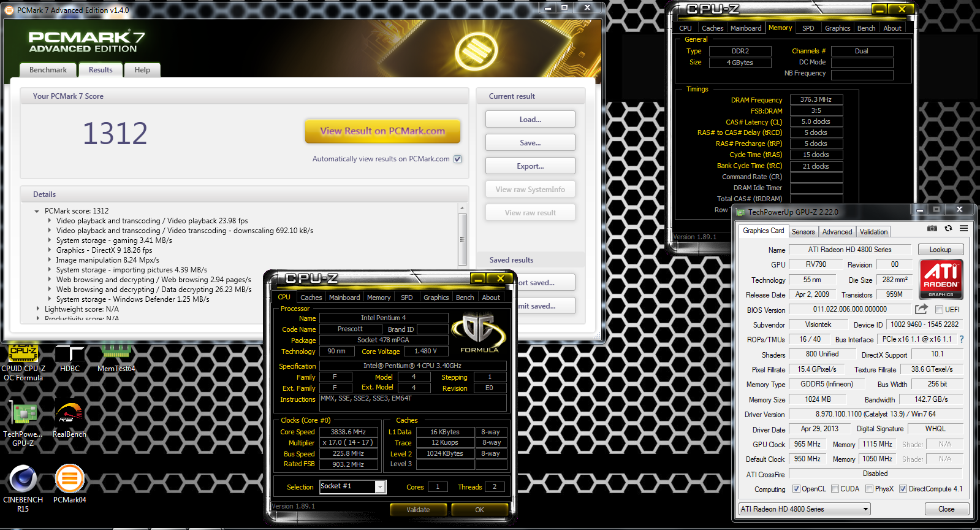Expand Web browsing 2.94 pages/s detail row
The image size is (980, 530).
[50, 280]
